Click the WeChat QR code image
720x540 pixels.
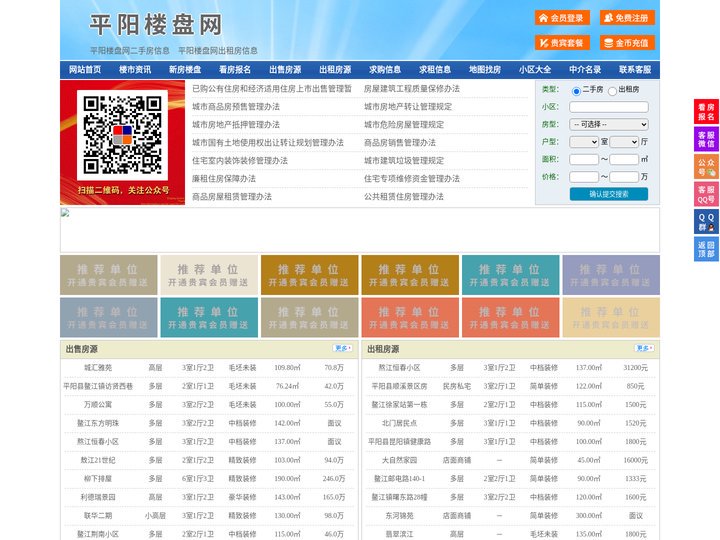pos(122,135)
